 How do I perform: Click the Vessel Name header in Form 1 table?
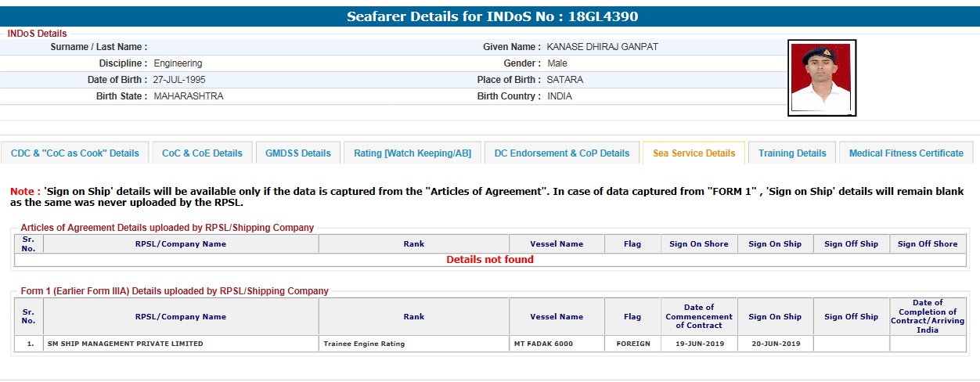(x=557, y=317)
